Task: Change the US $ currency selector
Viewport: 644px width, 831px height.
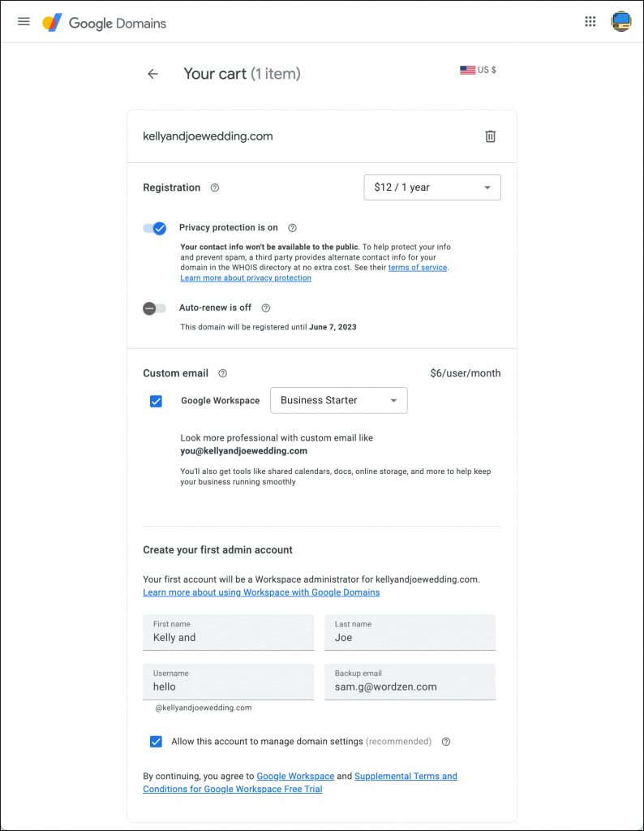Action: coord(479,71)
